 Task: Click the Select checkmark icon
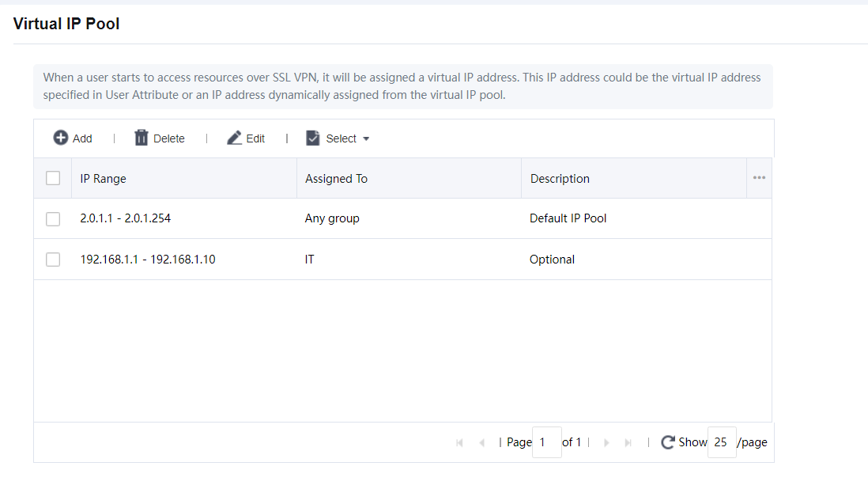pyautogui.click(x=313, y=138)
